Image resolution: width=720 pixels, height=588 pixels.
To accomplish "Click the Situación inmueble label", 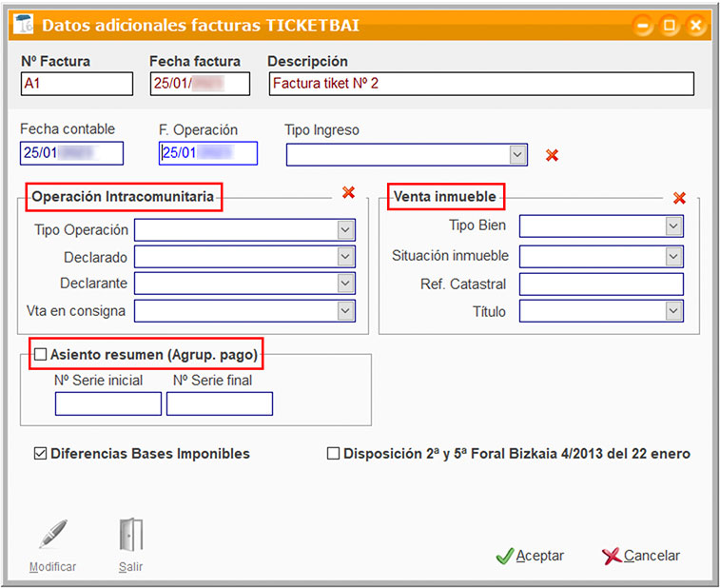I will (x=450, y=255).
